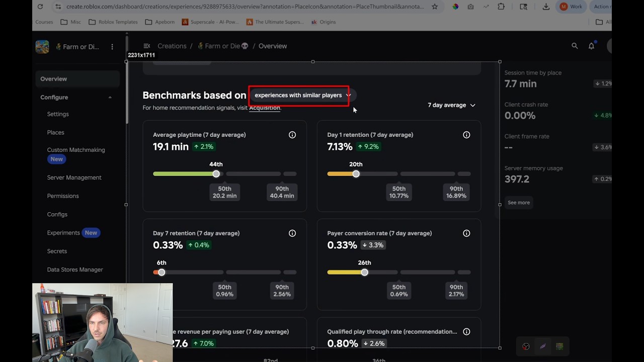Viewport: 644px width, 362px height.
Task: Click the purple feather icon in the tray
Action: coord(543,346)
